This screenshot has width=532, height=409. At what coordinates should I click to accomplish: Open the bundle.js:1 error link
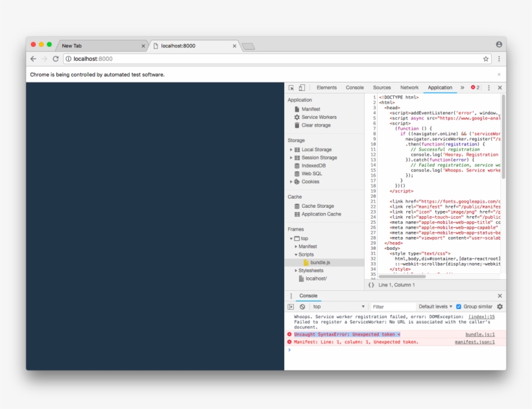click(x=481, y=334)
